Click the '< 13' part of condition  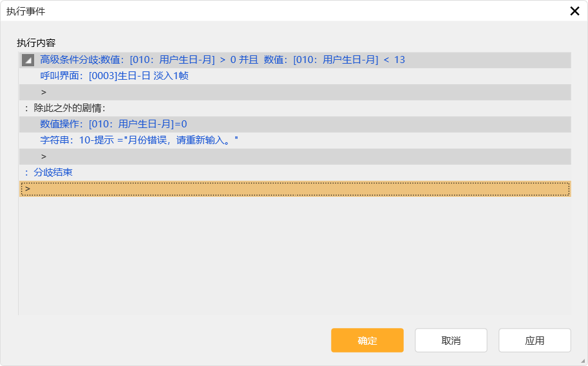tap(394, 60)
